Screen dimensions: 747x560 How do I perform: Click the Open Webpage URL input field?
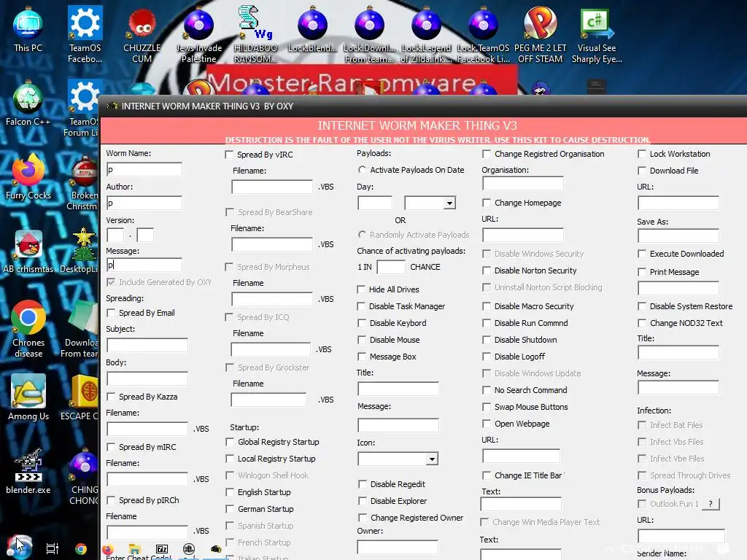pyautogui.click(x=521, y=456)
